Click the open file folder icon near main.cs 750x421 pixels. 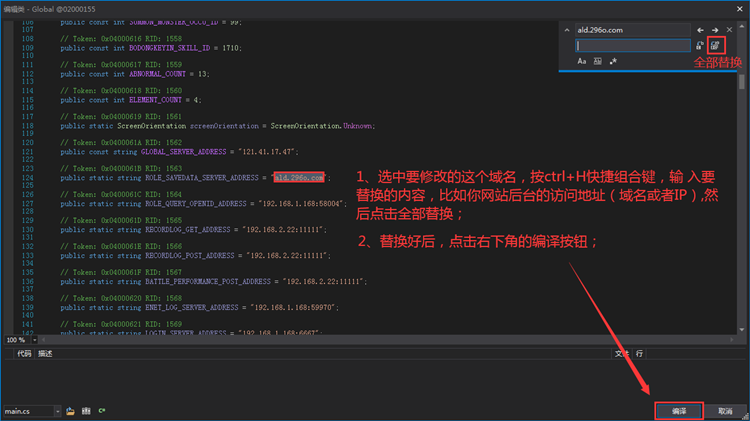[x=71, y=411]
